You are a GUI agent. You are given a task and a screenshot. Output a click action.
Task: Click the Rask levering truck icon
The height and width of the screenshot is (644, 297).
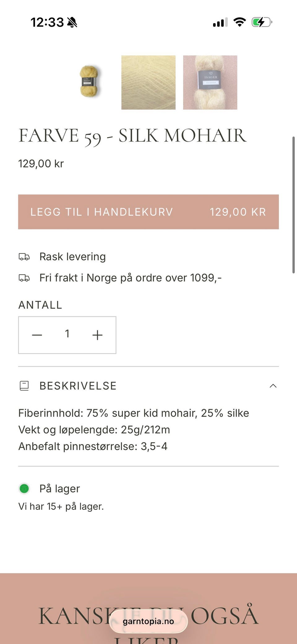coord(24,257)
